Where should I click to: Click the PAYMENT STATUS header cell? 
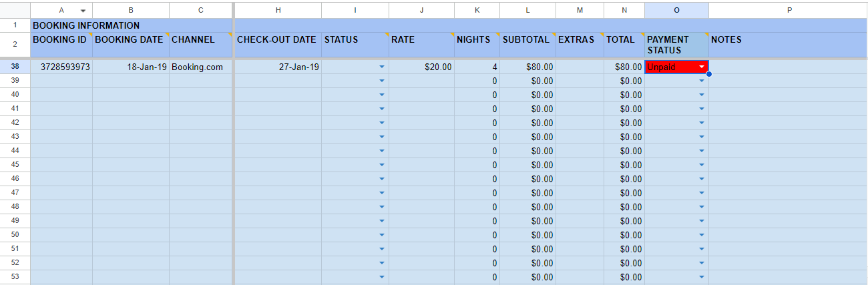[x=676, y=45]
